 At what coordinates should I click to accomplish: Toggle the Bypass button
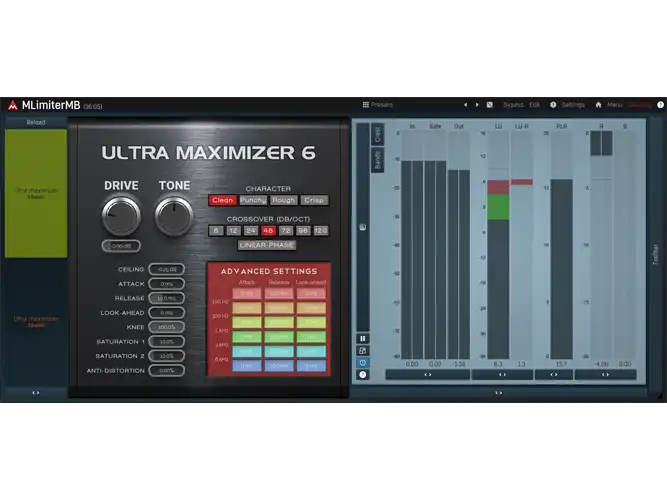tap(513, 105)
